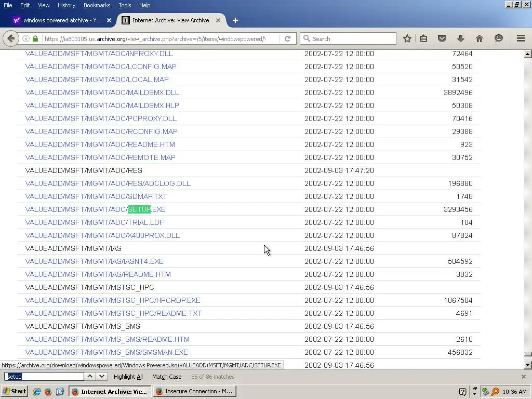
Task: Find next match arrow
Action: pos(102,376)
